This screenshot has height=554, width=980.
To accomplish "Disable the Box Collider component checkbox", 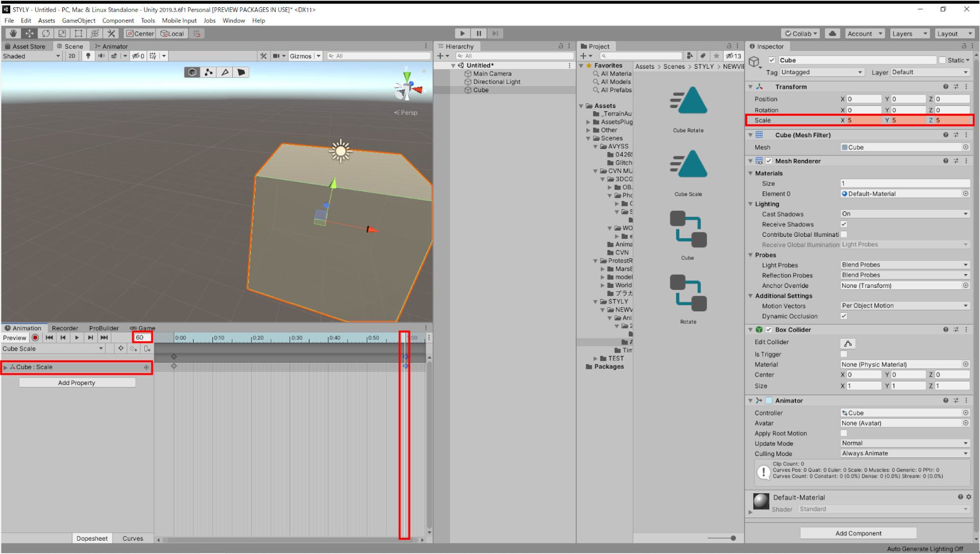I will 769,329.
